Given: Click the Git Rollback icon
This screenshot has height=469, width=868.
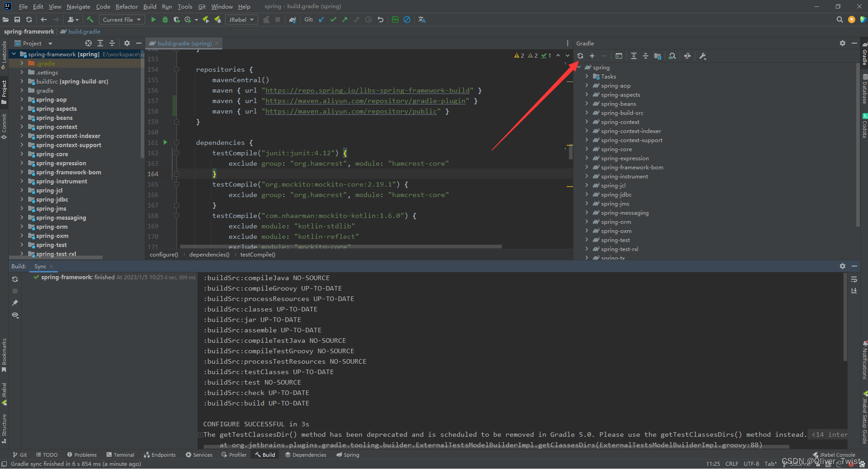Looking at the screenshot, I should point(380,20).
